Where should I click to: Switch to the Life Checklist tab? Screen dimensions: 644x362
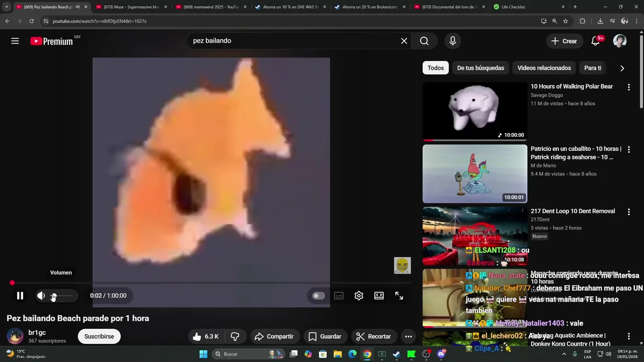tap(529, 7)
